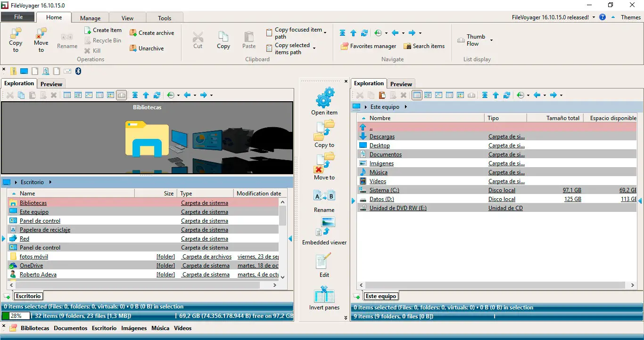Click the Bluetooth icon in quick toolbar
Screen dimensions: 644x340
79,71
